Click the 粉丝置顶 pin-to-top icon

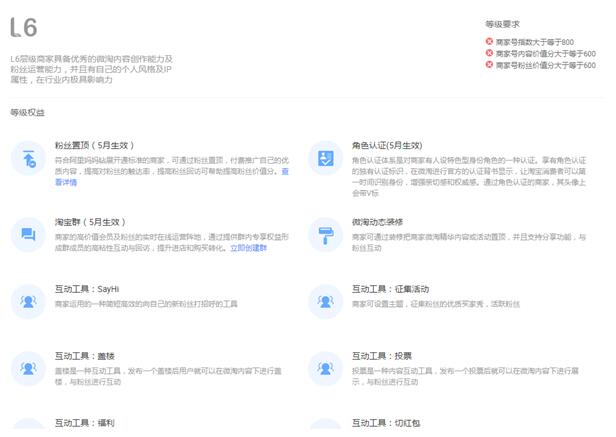pos(28,158)
